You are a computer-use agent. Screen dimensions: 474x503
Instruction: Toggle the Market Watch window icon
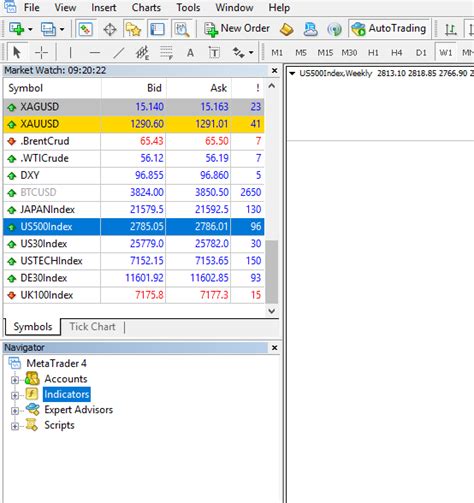pos(86,29)
